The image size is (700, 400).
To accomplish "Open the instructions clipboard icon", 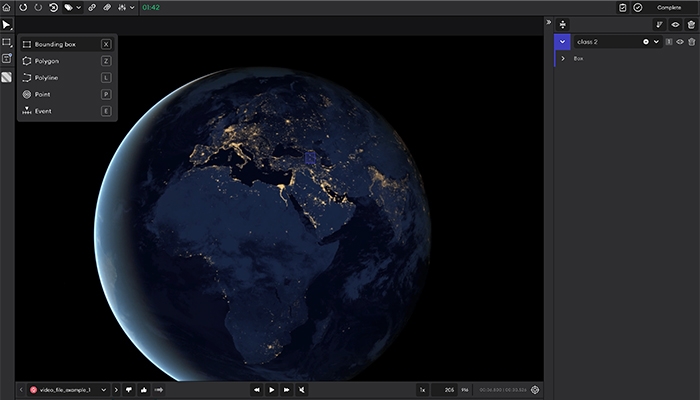I will point(622,7).
